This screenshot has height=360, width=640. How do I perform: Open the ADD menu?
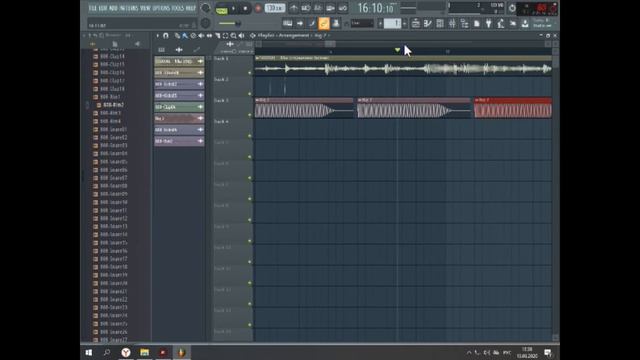coord(113,8)
